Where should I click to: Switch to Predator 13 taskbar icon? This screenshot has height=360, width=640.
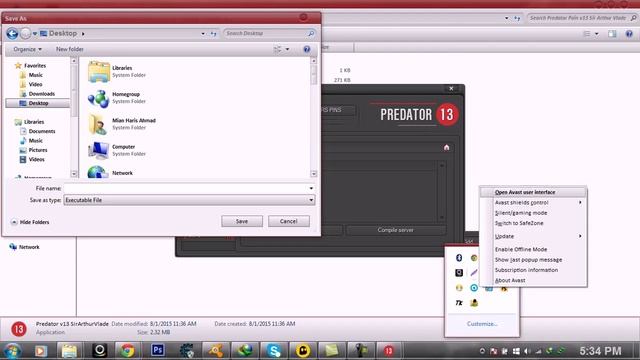[x=389, y=351]
